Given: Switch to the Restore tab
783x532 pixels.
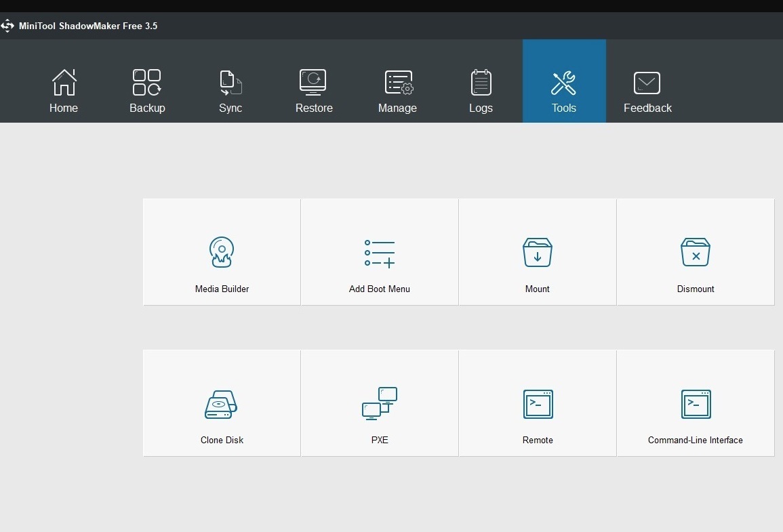Looking at the screenshot, I should pyautogui.click(x=314, y=90).
